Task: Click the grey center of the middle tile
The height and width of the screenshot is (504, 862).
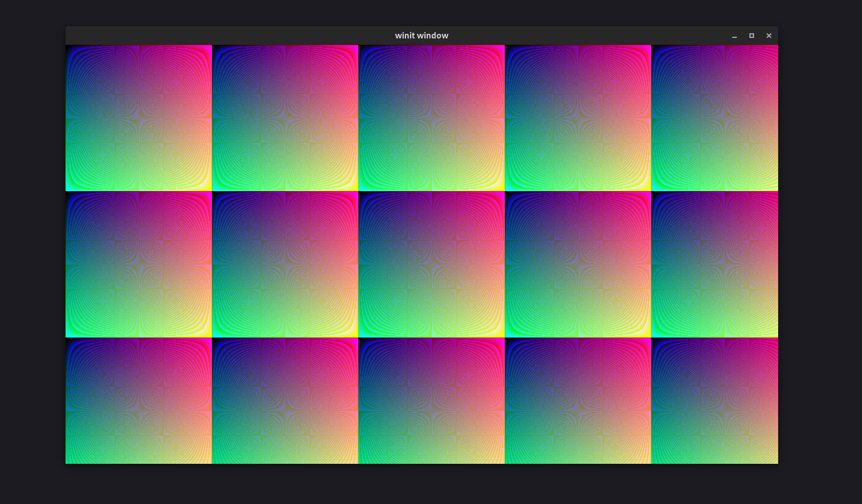Action: coord(432,264)
